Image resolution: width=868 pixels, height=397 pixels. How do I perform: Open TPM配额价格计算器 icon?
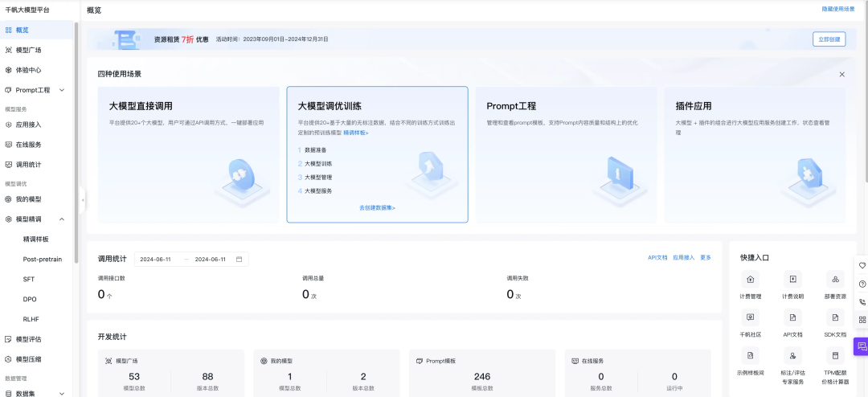[835, 355]
